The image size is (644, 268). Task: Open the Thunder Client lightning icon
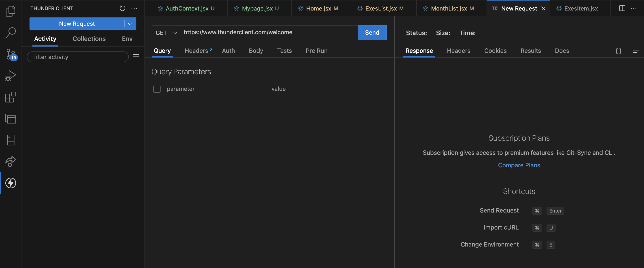[x=11, y=183]
